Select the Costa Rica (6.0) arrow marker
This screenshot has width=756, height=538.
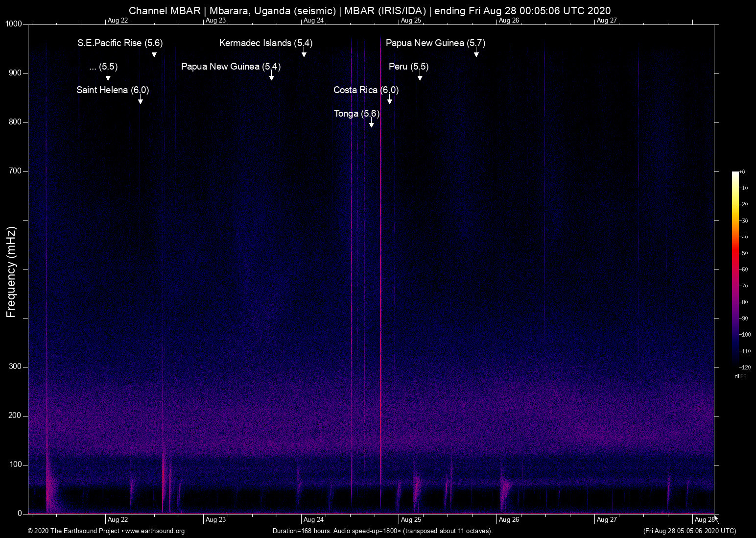[390, 100]
